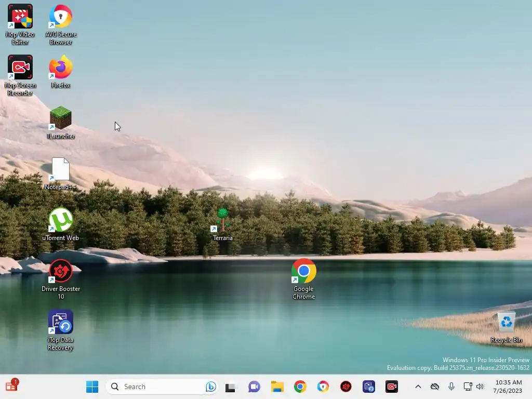Click the microphone tray icon
The width and height of the screenshot is (532, 399).
coord(451,387)
